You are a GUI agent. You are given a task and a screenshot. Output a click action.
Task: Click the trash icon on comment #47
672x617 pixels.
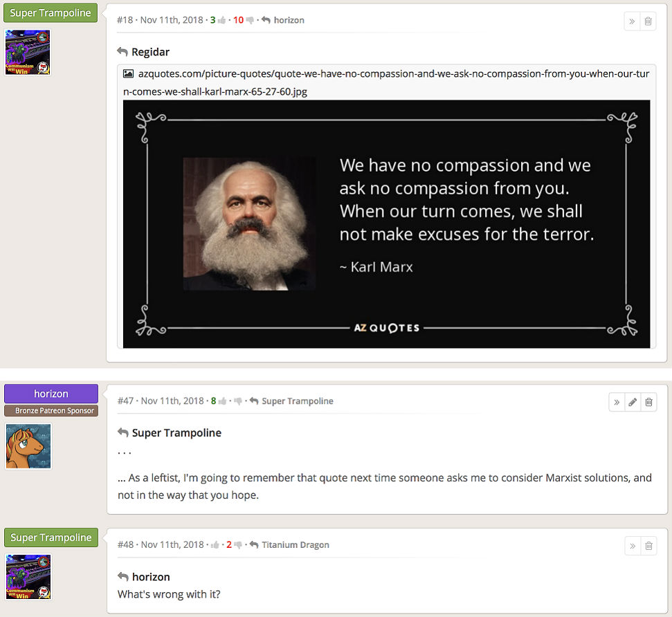pos(649,402)
